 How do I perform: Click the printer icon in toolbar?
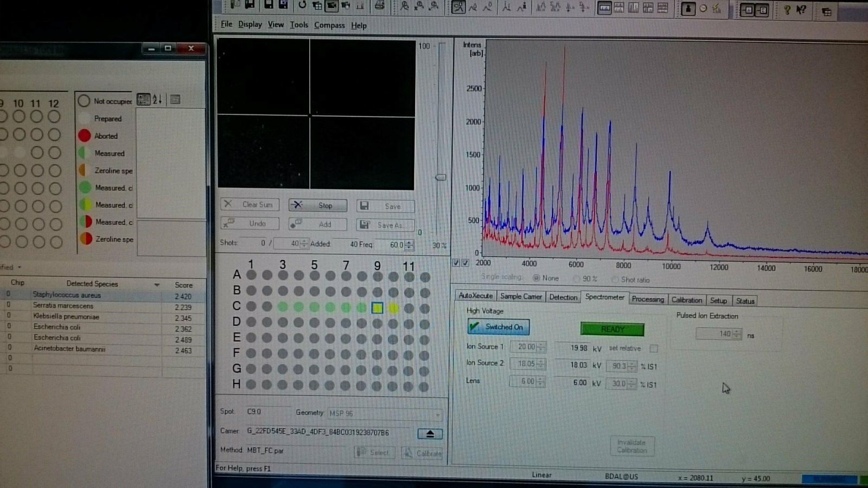pos(380,6)
